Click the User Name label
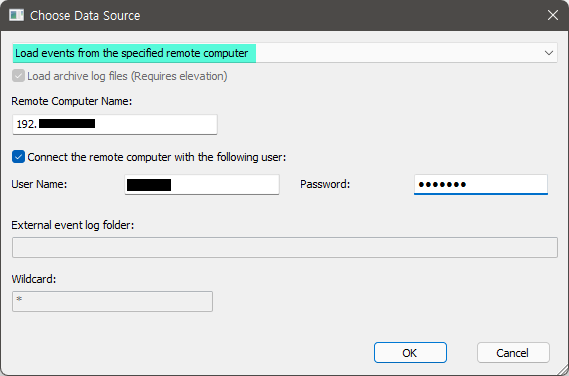569x376 pixels. [x=39, y=184]
